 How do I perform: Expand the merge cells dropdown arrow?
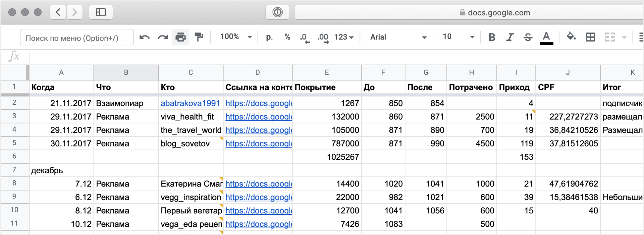(x=624, y=38)
